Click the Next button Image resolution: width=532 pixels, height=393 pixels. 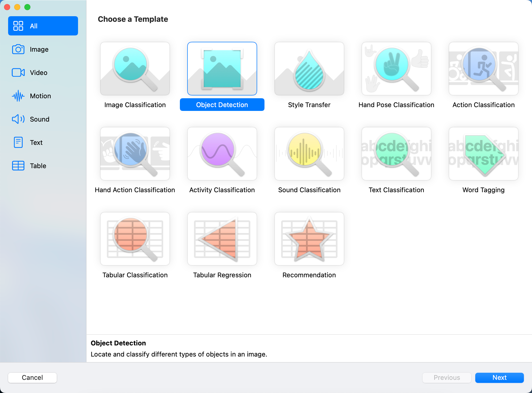499,378
